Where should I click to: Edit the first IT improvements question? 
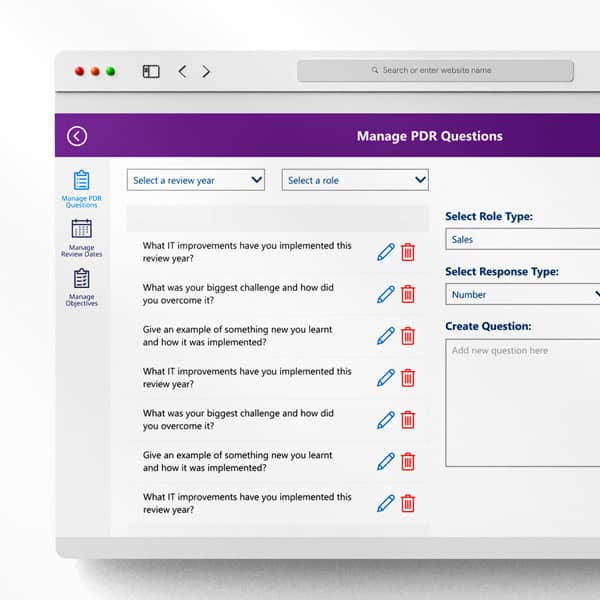coord(385,252)
